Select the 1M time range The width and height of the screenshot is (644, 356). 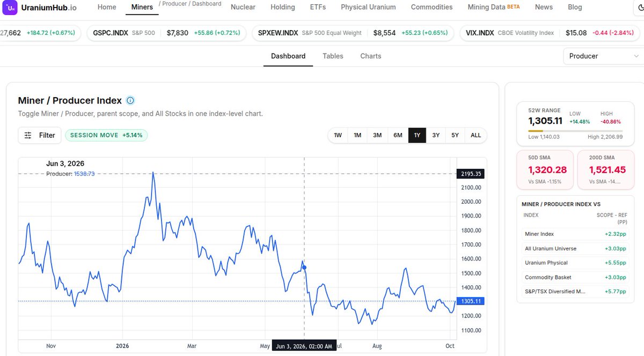pyautogui.click(x=357, y=135)
